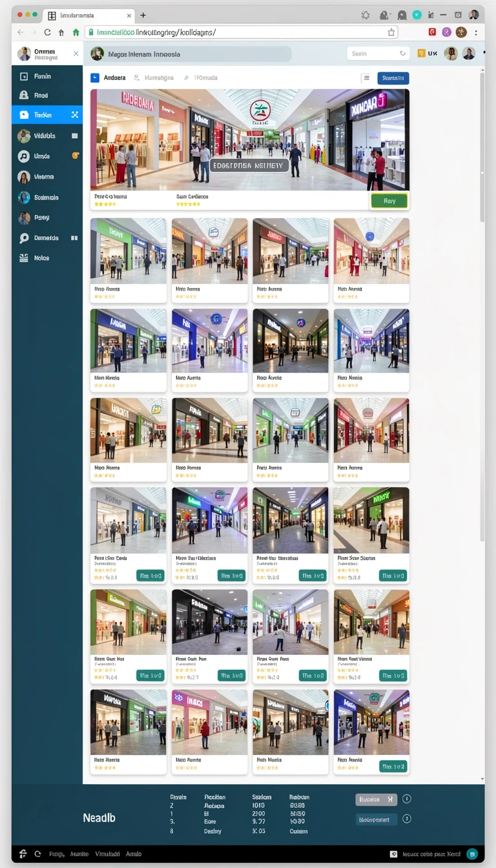Click the teal round icon in the bottom-right bar
This screenshot has height=868, width=496.
tap(472, 853)
